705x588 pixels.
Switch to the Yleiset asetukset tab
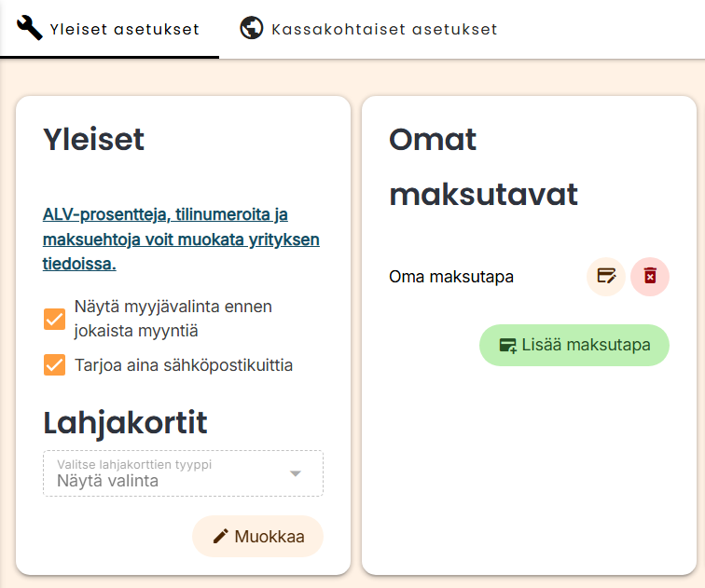coord(110,29)
